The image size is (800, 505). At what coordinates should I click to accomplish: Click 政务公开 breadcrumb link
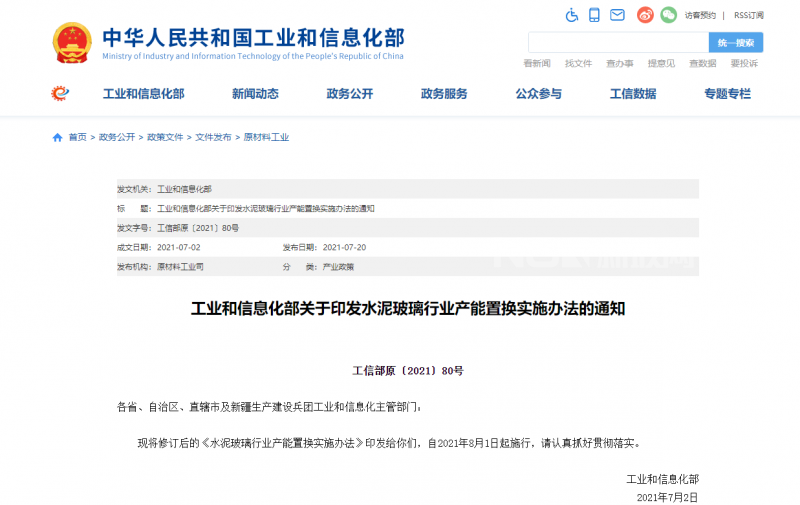coord(117,137)
